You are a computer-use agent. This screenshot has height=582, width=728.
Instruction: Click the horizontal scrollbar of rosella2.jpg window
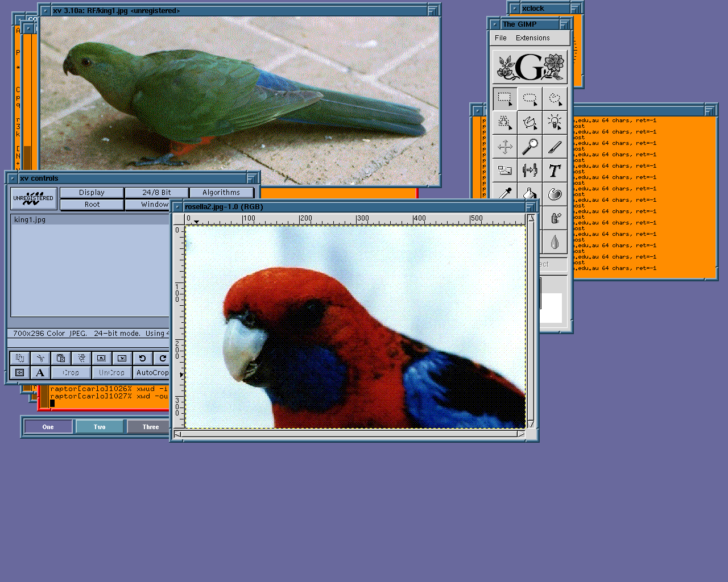[349, 434]
